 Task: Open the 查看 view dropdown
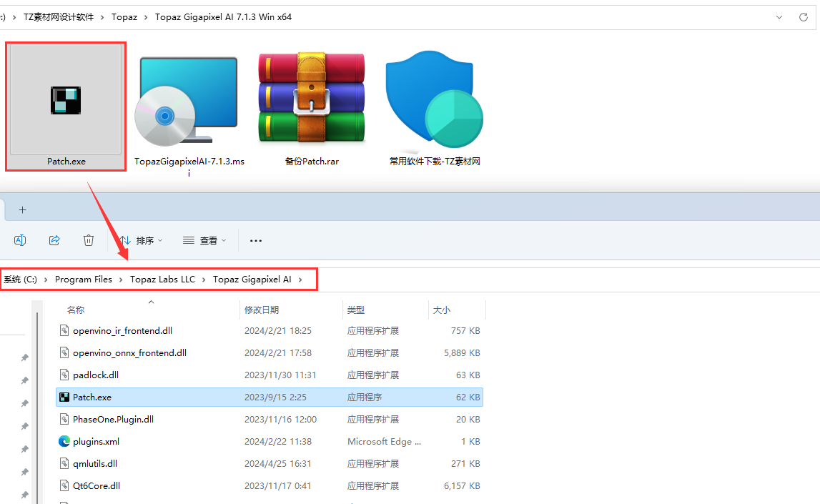point(204,240)
